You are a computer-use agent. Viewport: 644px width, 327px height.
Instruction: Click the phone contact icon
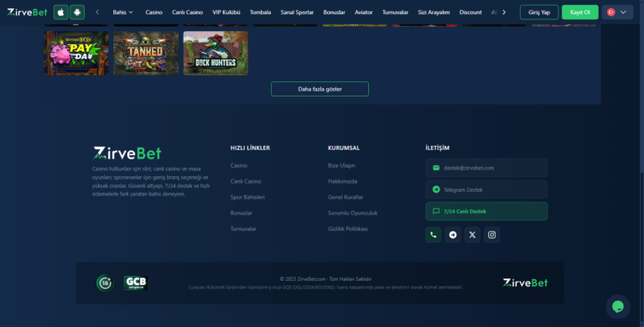click(434, 235)
